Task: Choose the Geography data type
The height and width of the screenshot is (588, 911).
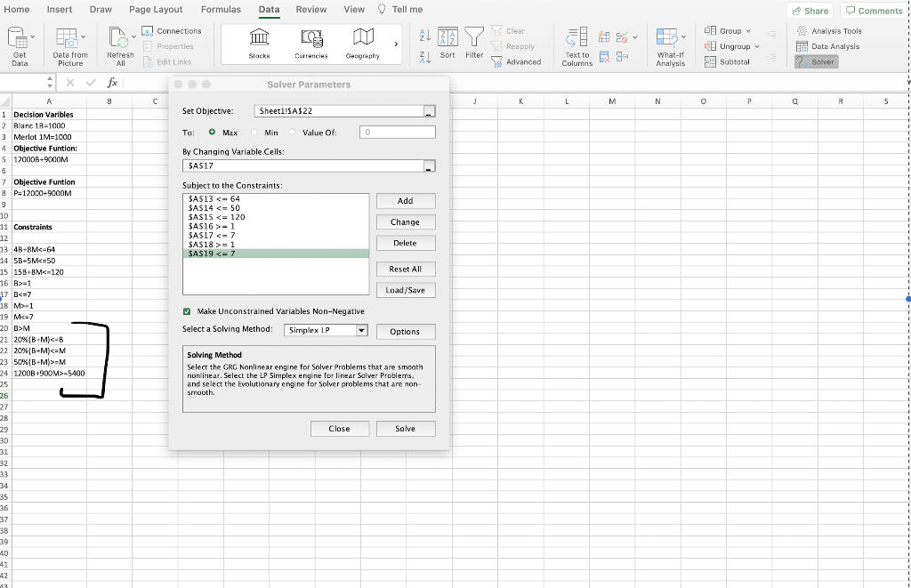Action: click(362, 37)
